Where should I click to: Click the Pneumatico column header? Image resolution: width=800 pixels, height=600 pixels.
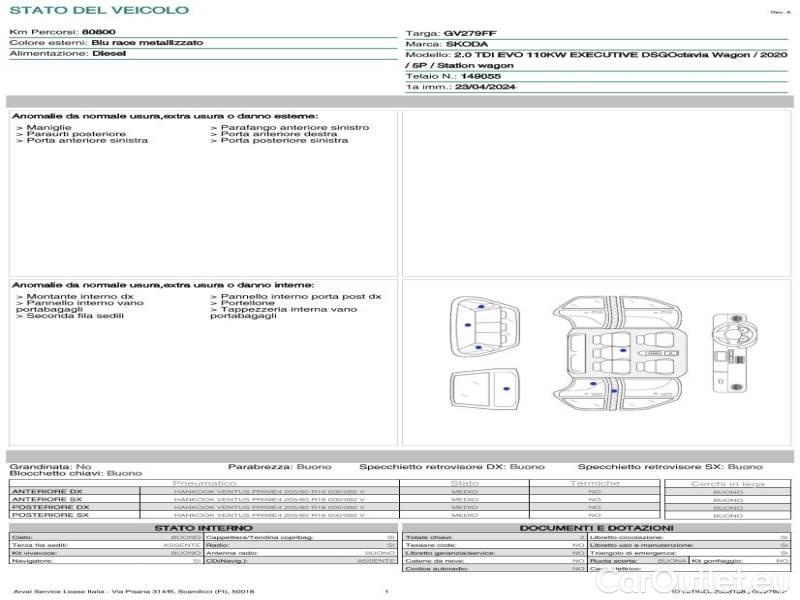click(205, 483)
